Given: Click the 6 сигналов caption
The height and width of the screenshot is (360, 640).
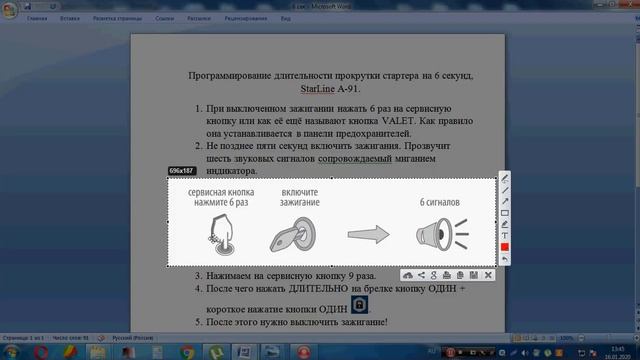Looking at the screenshot, I should [x=440, y=202].
